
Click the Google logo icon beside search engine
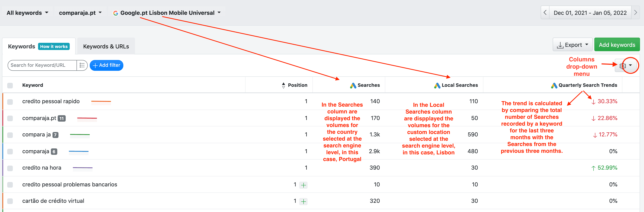pos(116,13)
